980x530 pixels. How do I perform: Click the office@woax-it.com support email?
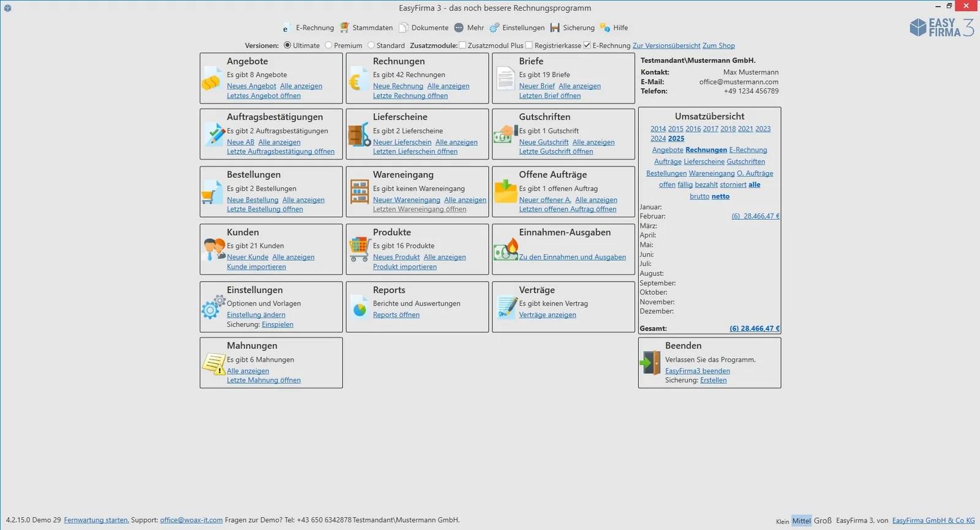(191, 520)
